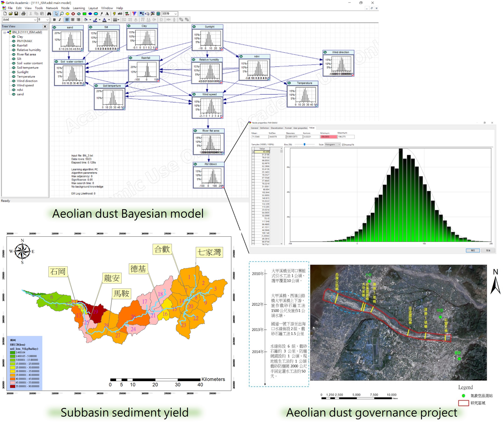
Task: Click the Cancel button in Node properties
Action: pos(488,250)
